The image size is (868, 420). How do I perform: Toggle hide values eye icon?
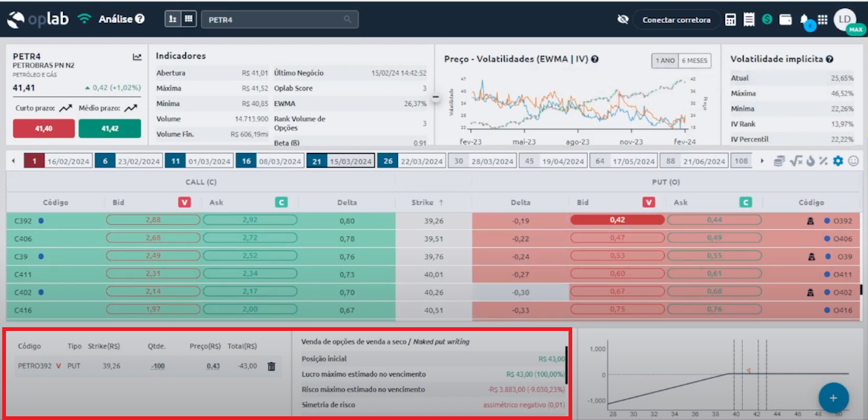click(x=623, y=20)
